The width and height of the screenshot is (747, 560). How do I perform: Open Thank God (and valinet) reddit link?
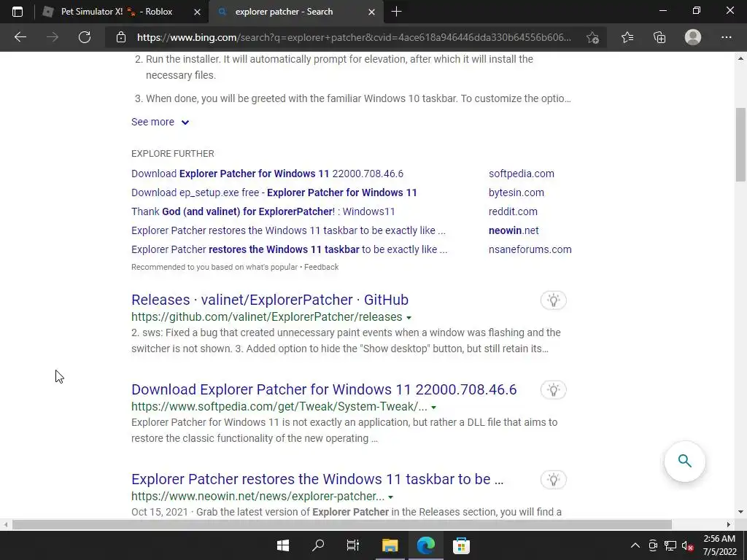[263, 211]
